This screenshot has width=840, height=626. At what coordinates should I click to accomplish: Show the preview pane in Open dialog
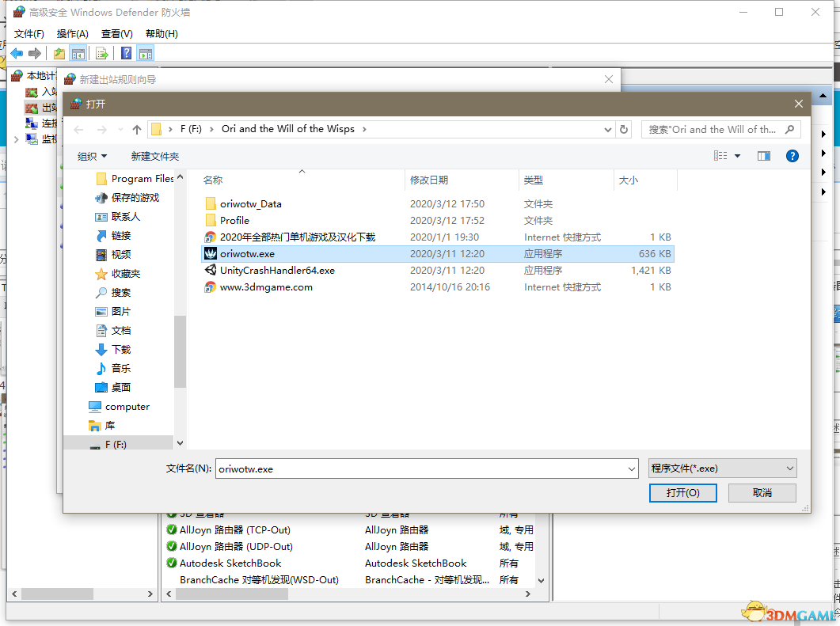(764, 156)
